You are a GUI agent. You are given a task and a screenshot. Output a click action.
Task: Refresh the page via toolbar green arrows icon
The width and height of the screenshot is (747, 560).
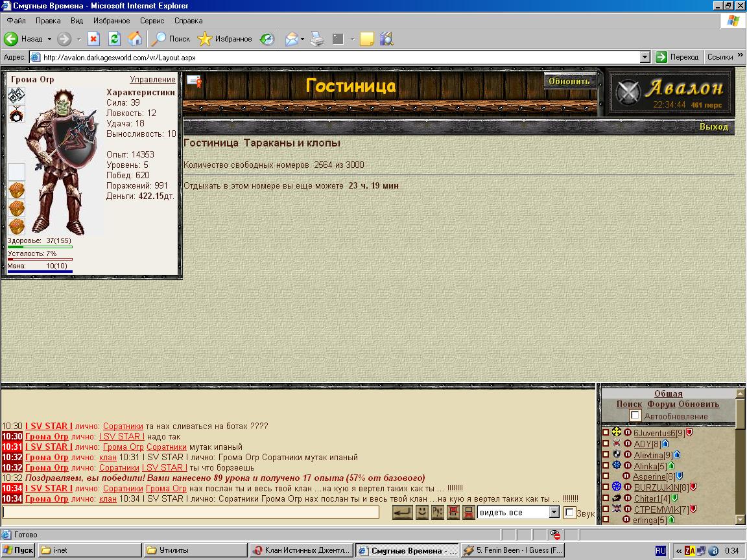point(114,39)
